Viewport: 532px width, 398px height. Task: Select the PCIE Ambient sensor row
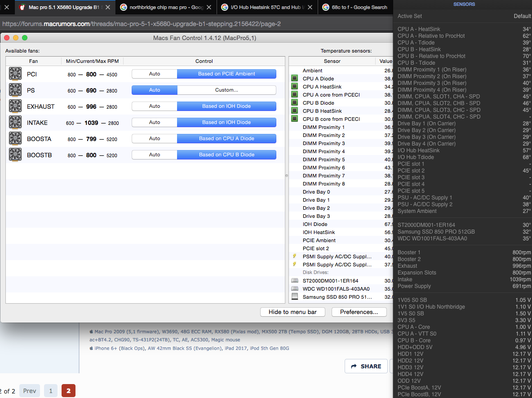(x=341, y=240)
